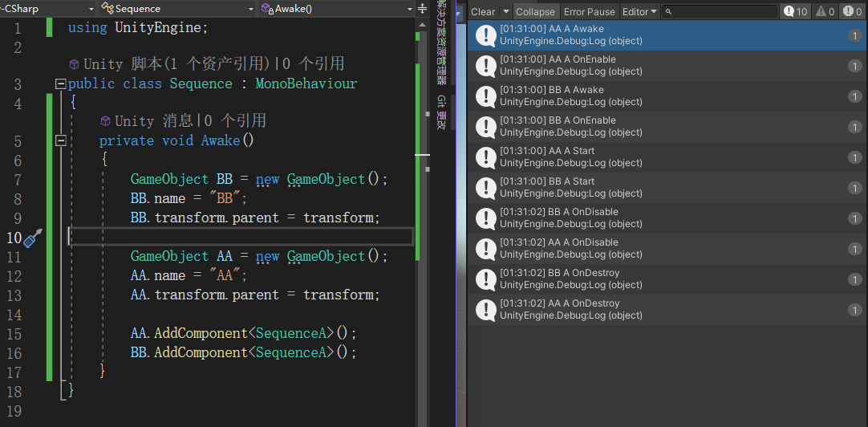Image resolution: width=868 pixels, height=427 pixels.
Task: Click the info icon of 'AA A OnEnable' log
Action: click(486, 66)
